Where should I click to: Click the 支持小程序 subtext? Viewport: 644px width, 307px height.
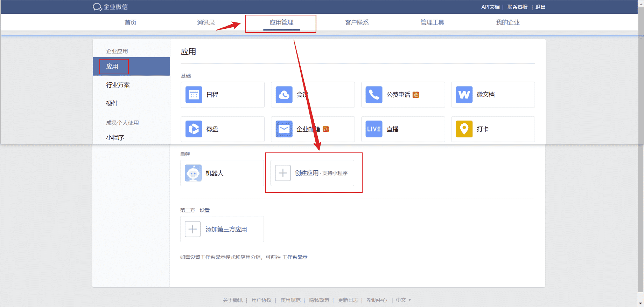tap(335, 173)
